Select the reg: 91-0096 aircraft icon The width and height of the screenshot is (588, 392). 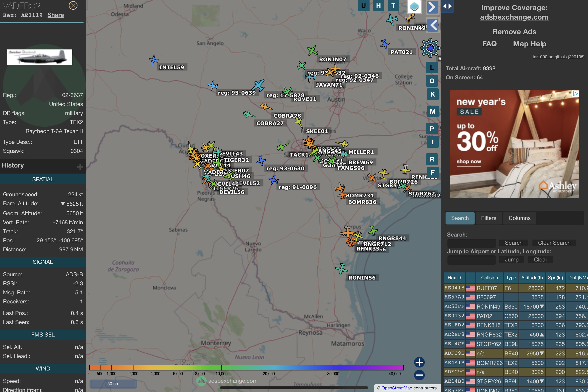[x=274, y=180]
